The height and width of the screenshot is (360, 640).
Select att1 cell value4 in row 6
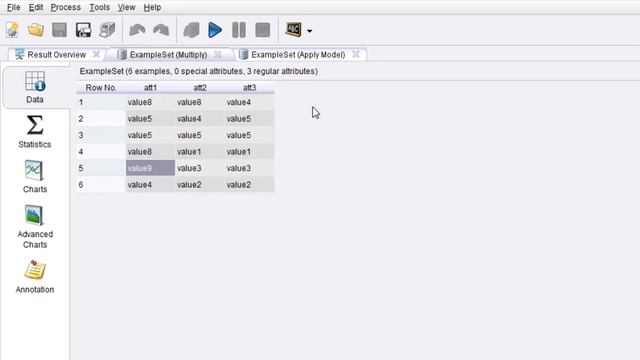pos(150,185)
